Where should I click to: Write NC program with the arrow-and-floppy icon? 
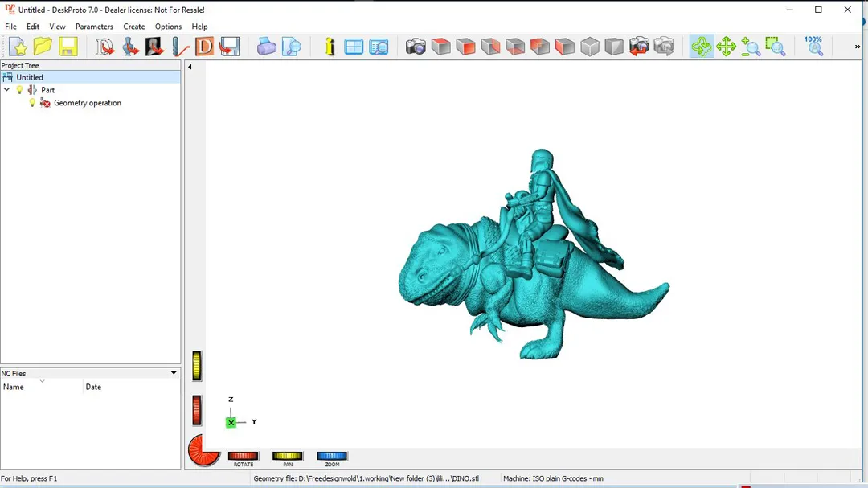[229, 47]
